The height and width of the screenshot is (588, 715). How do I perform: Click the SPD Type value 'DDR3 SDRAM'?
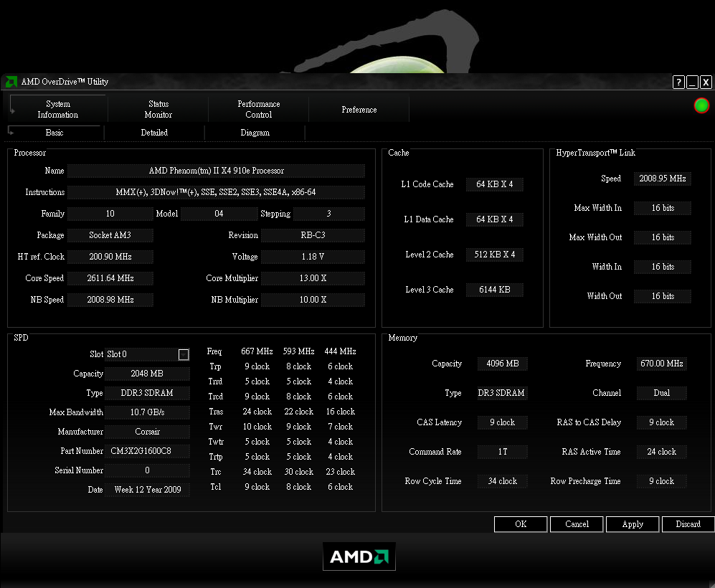(x=147, y=393)
